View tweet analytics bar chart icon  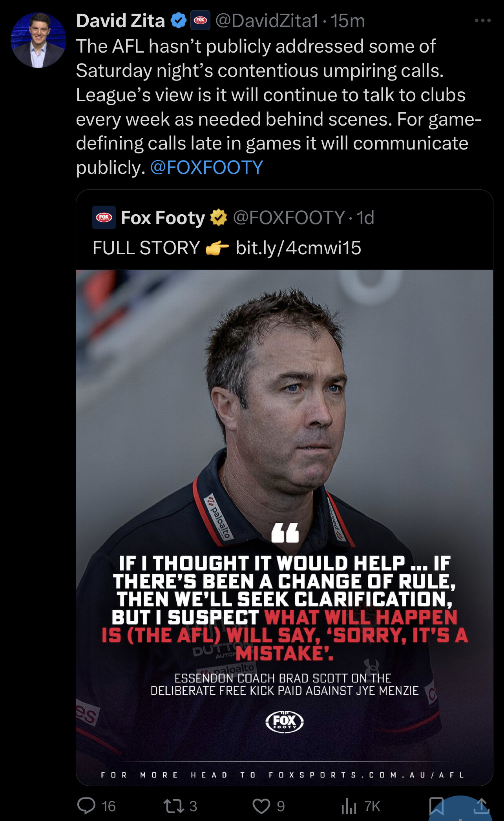(349, 806)
